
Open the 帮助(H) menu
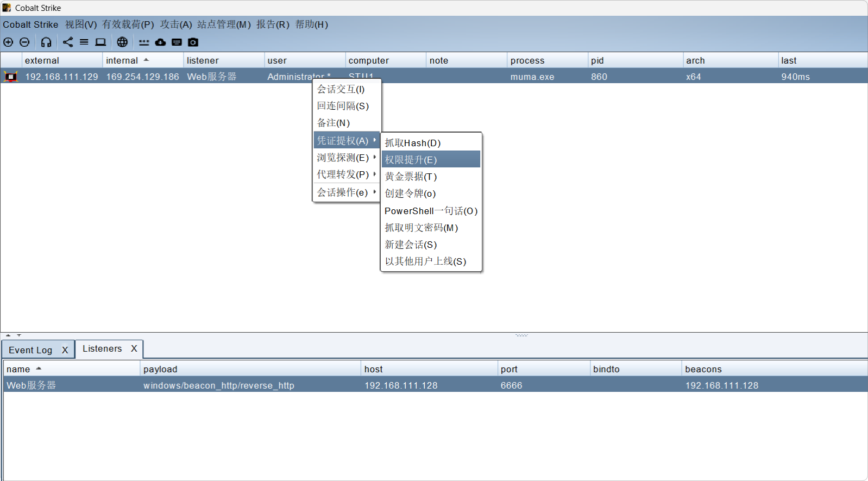312,24
